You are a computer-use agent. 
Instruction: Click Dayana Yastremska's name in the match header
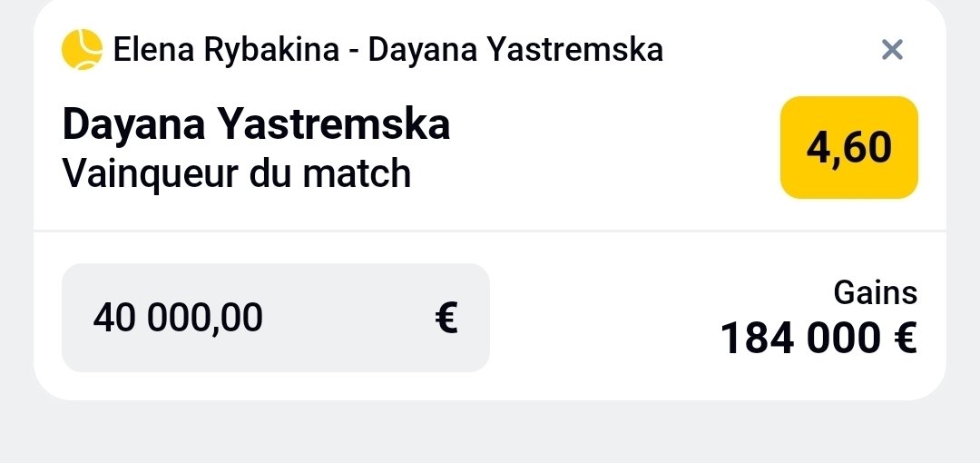point(515,49)
